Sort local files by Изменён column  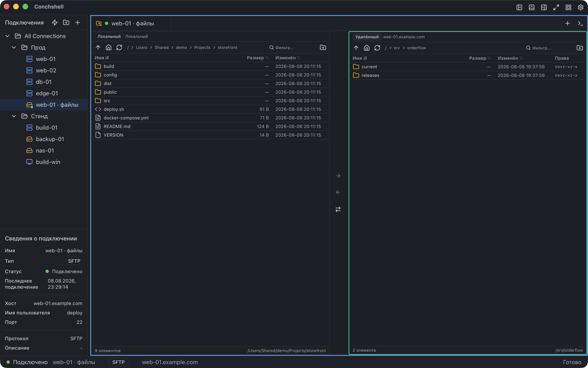point(288,58)
